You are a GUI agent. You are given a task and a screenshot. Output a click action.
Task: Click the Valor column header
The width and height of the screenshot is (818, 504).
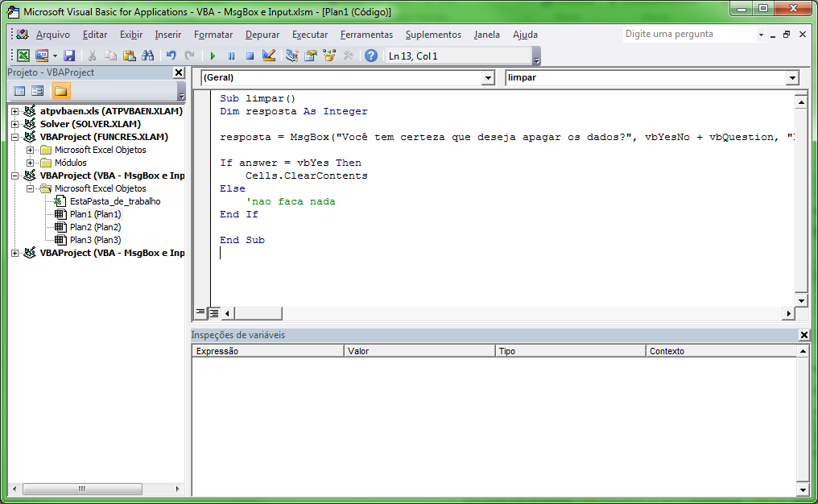[419, 351]
